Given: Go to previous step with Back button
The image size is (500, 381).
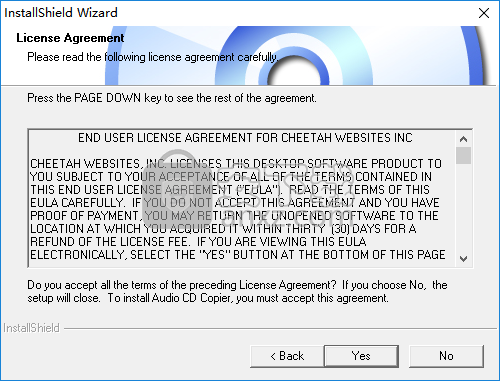Looking at the screenshot, I should pos(287,356).
